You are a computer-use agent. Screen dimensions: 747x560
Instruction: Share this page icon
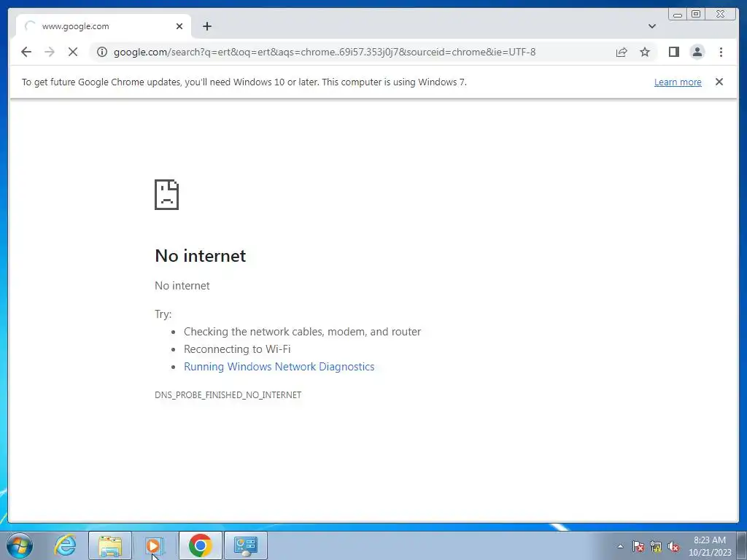click(622, 52)
